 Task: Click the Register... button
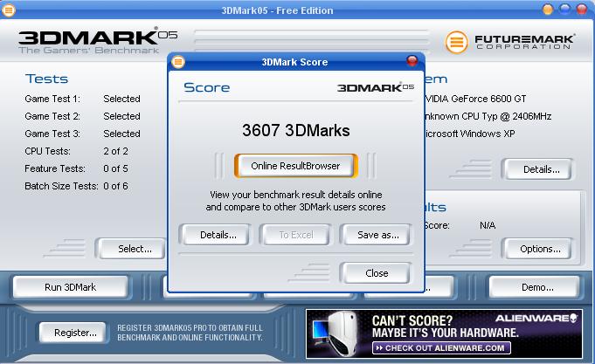pos(73,333)
